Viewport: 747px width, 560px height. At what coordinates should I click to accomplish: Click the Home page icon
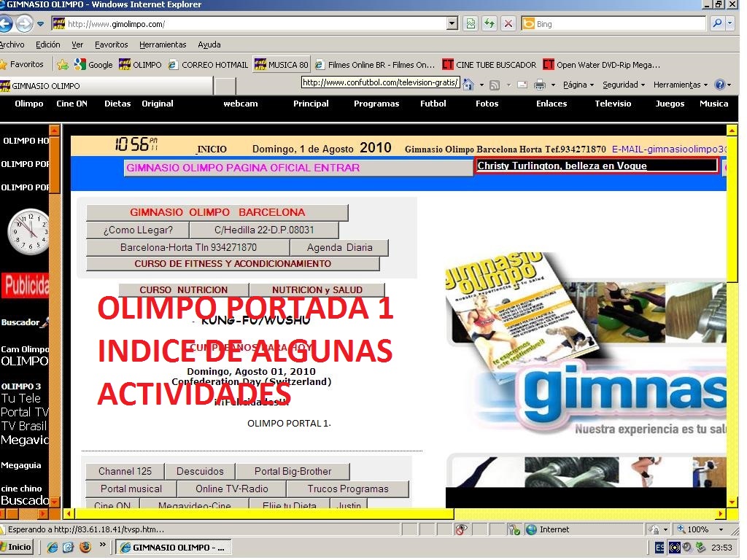(469, 85)
